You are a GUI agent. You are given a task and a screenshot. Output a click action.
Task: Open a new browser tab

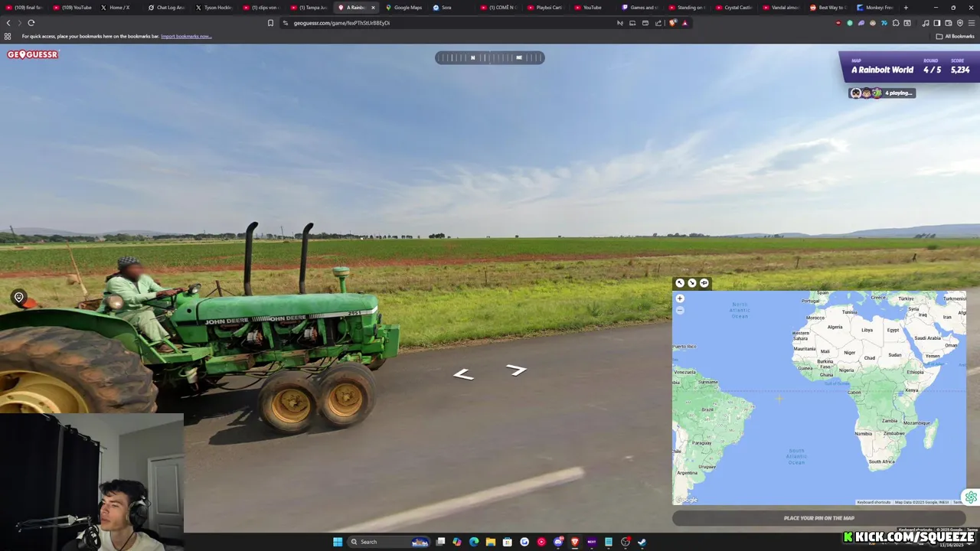click(x=906, y=8)
